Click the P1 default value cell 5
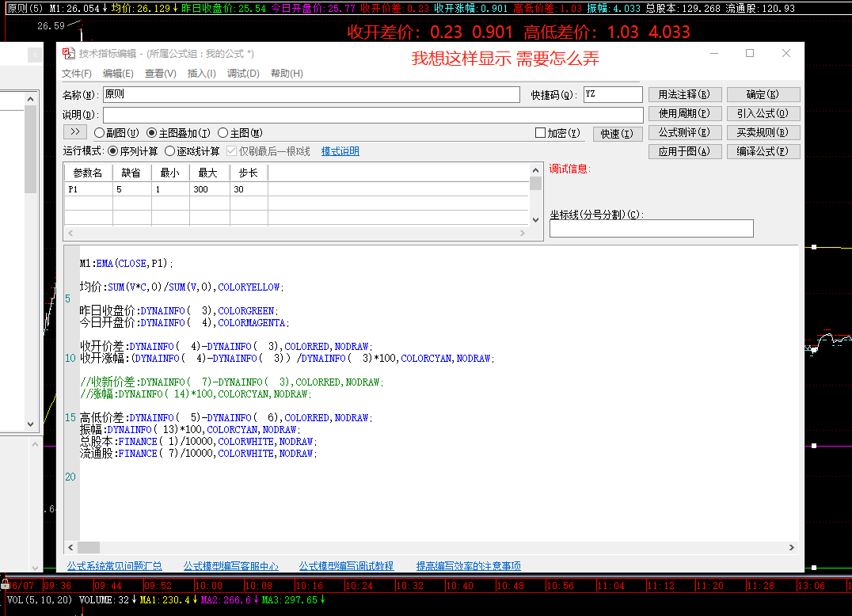This screenshot has height=616, width=852. 132,189
